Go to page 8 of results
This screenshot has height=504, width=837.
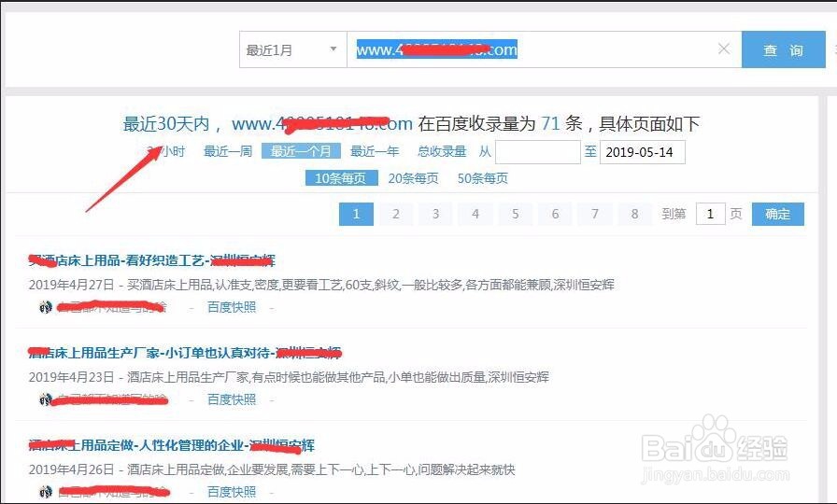[634, 214]
